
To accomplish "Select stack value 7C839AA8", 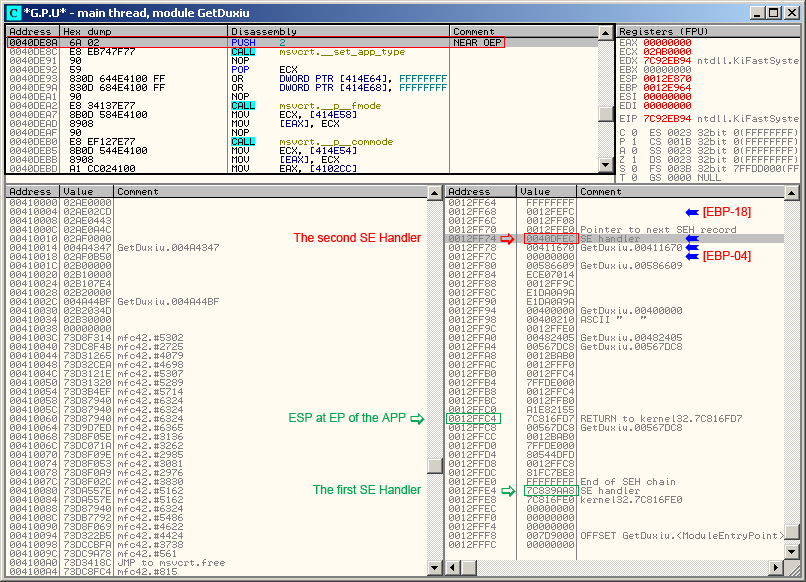I will (x=550, y=491).
